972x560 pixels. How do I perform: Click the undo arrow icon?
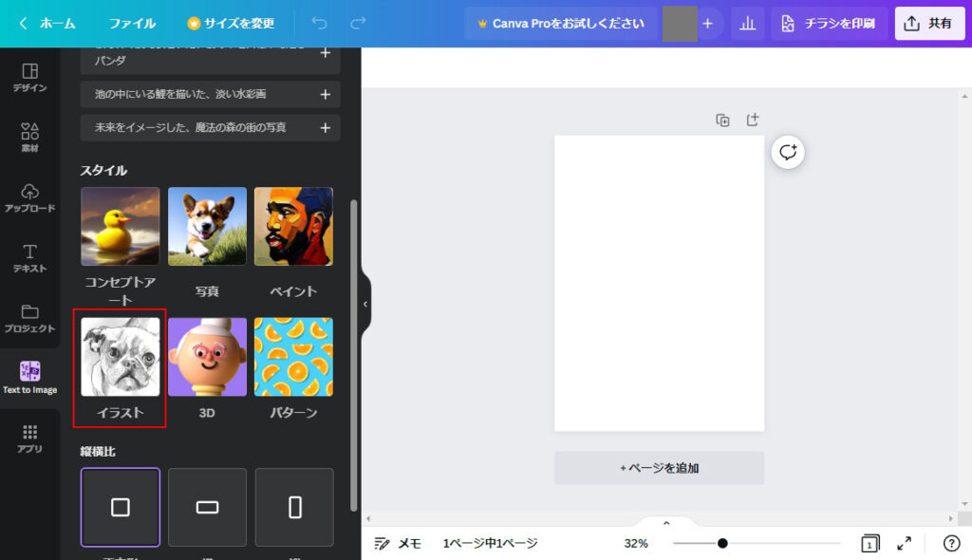click(x=319, y=24)
